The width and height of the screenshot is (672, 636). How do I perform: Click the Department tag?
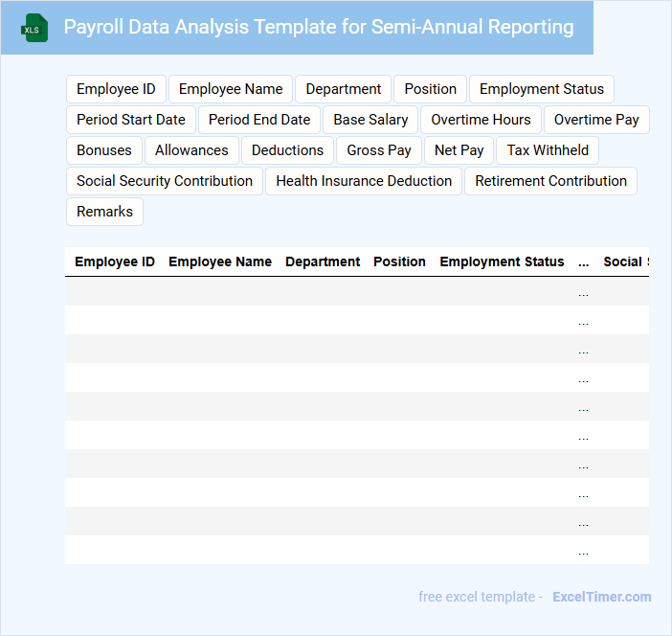click(x=344, y=89)
